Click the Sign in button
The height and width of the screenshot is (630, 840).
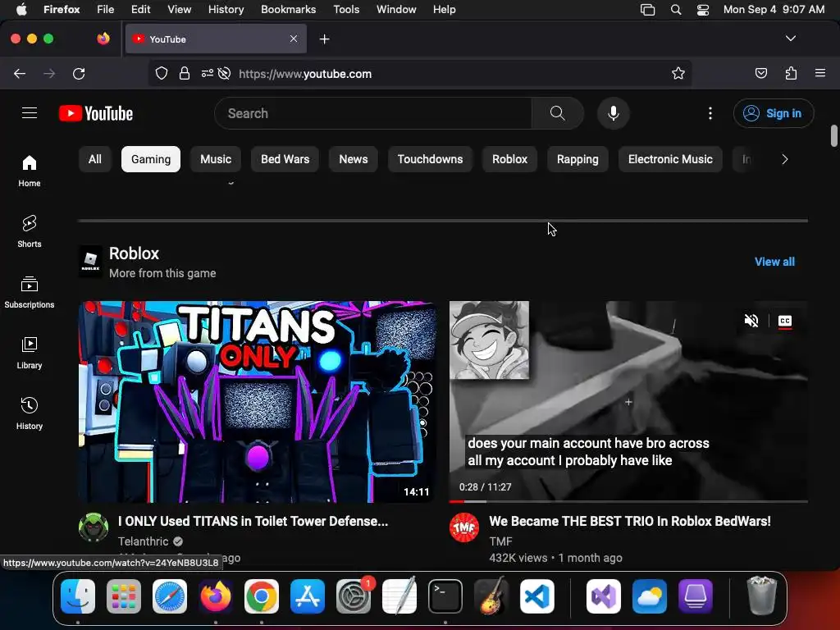(773, 113)
